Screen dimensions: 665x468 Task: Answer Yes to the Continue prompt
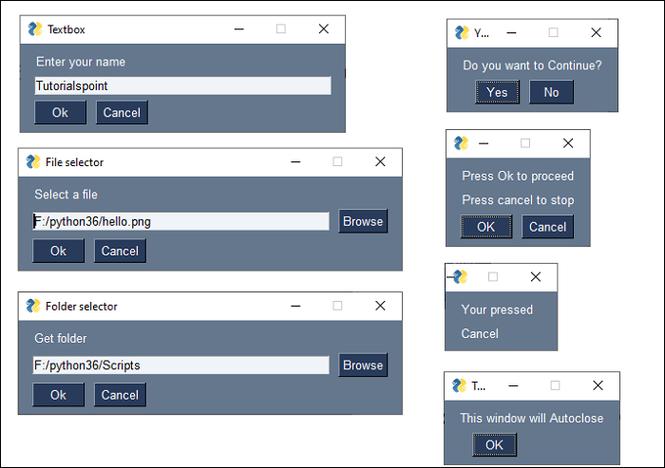(x=497, y=92)
